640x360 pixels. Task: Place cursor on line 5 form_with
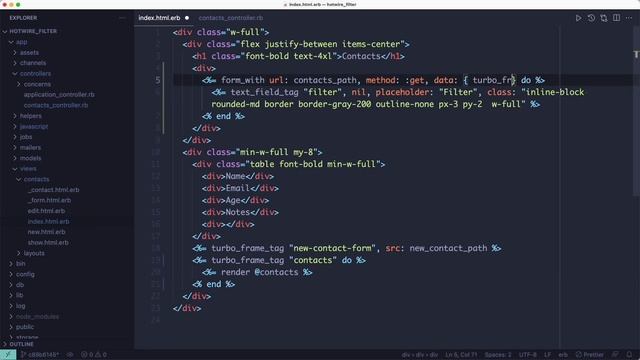[242, 80]
